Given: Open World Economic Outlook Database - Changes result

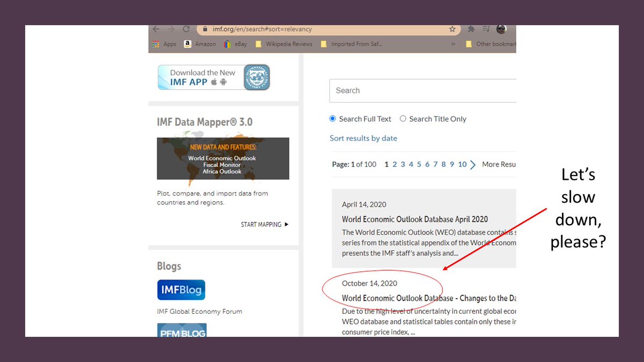Looking at the screenshot, I should [429, 298].
